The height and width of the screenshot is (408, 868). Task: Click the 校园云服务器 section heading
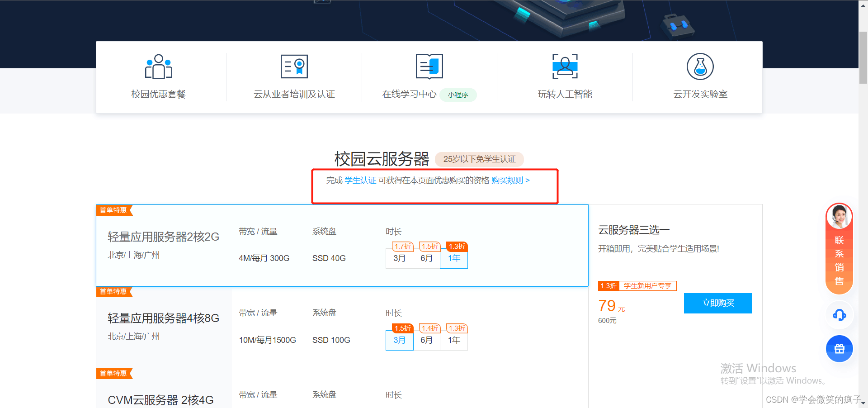382,159
